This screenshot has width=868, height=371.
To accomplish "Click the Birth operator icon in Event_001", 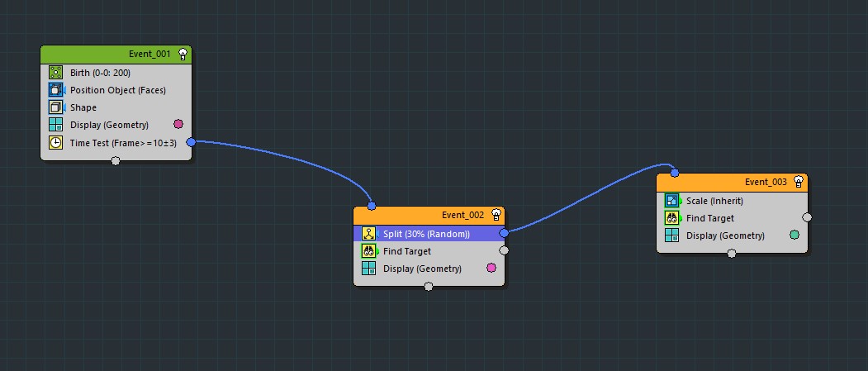I will tap(55, 73).
